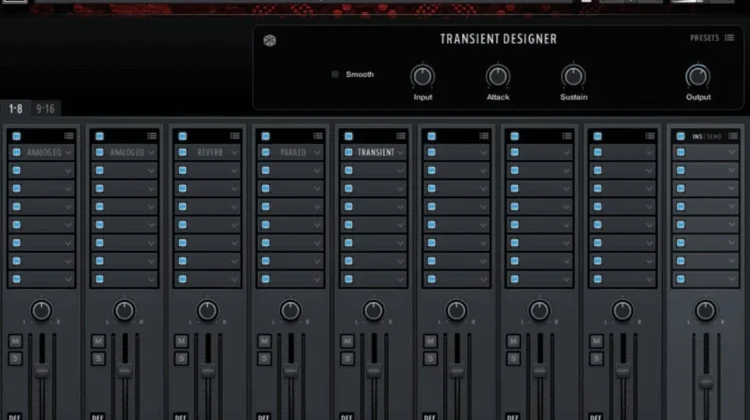The width and height of the screenshot is (750, 420).
Task: Toggle channel 1 strip top power button
Action: 16,136
